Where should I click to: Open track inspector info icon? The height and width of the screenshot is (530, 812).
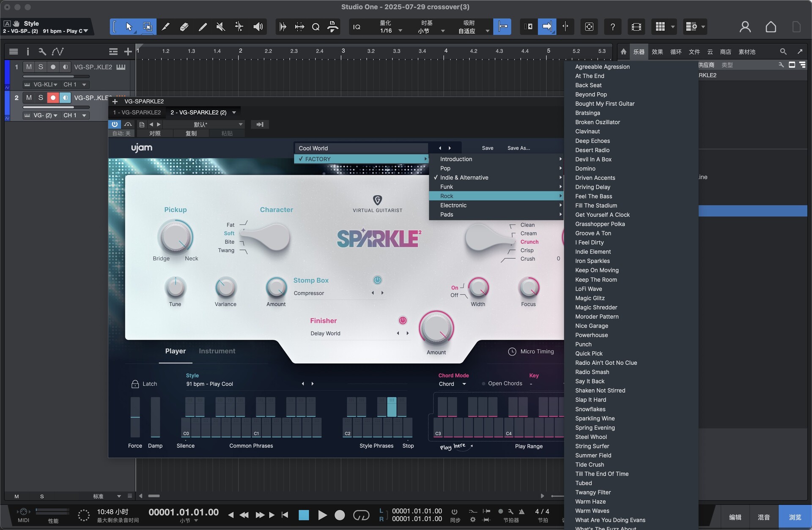click(x=28, y=52)
